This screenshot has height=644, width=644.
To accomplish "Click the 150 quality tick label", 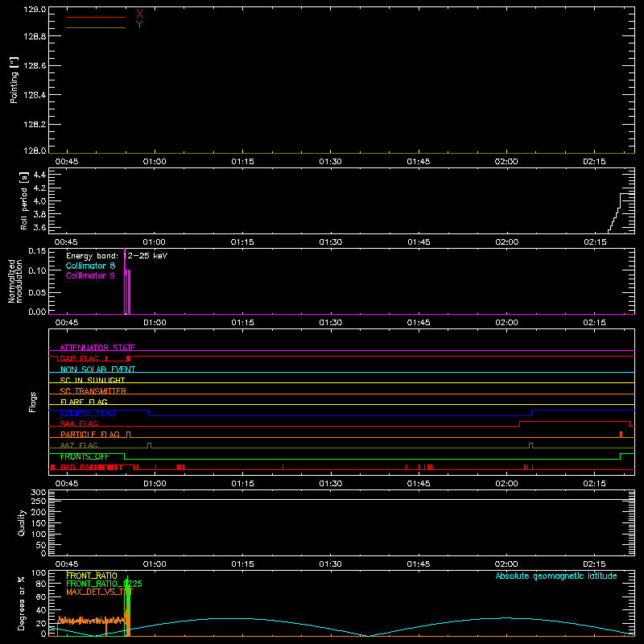I will point(39,523).
